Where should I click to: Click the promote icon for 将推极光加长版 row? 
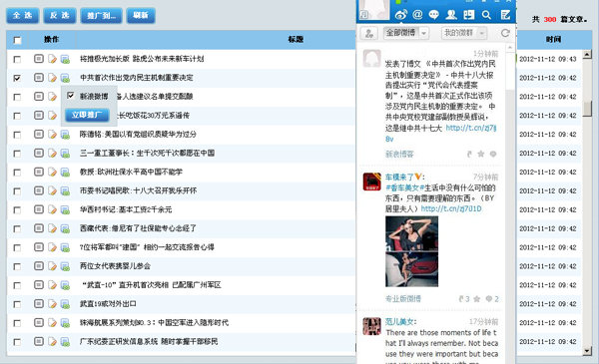65,59
